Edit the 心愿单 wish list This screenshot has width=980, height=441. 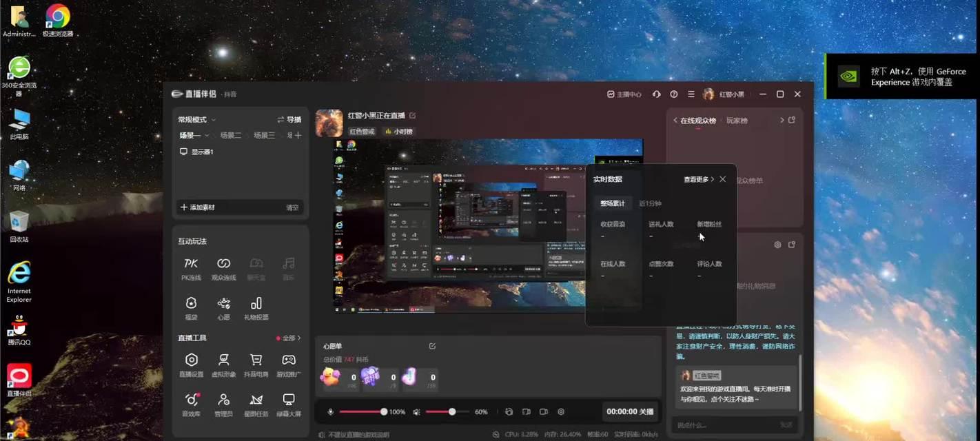tap(432, 346)
